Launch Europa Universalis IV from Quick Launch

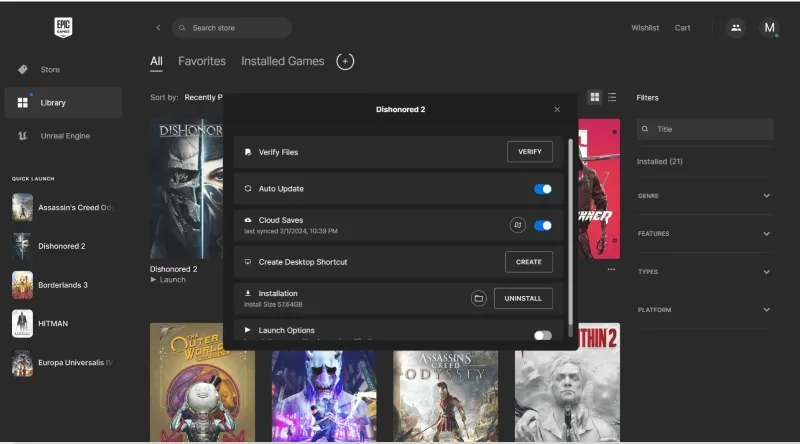pyautogui.click(x=62, y=362)
